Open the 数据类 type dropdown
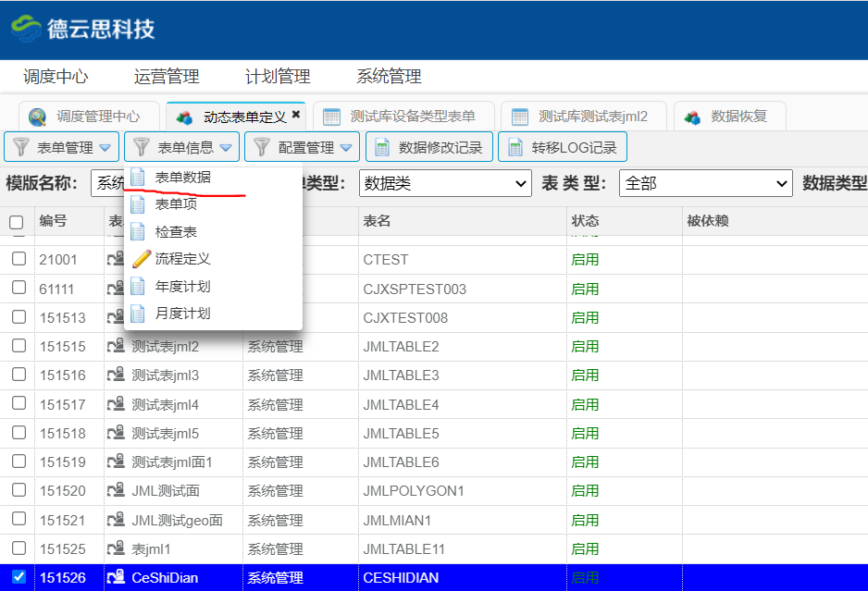The width and height of the screenshot is (868, 591). (445, 184)
